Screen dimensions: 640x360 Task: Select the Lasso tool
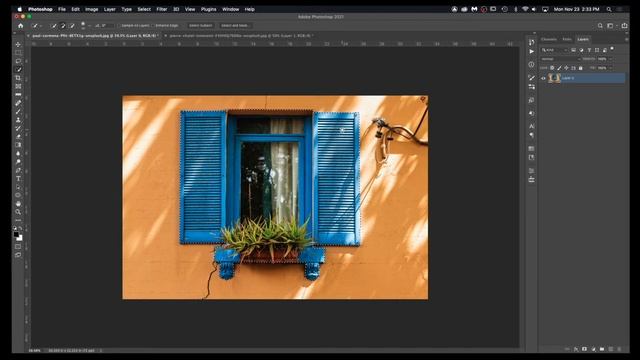pyautogui.click(x=18, y=61)
